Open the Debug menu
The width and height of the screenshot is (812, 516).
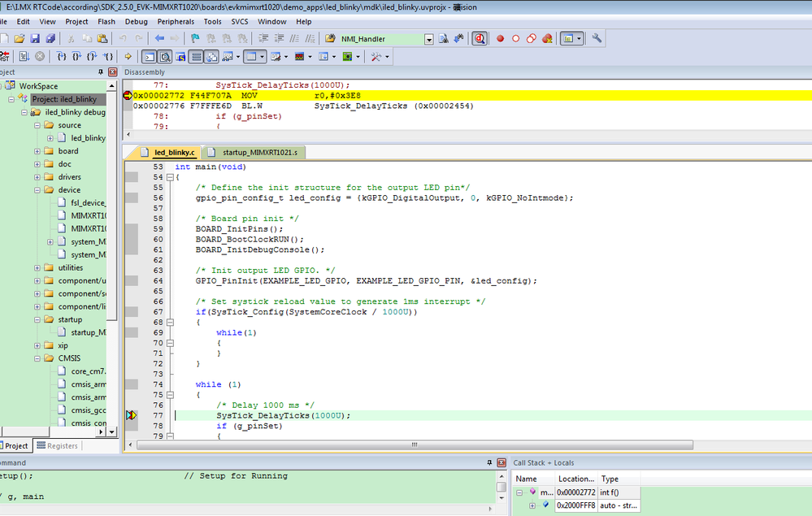pos(136,22)
